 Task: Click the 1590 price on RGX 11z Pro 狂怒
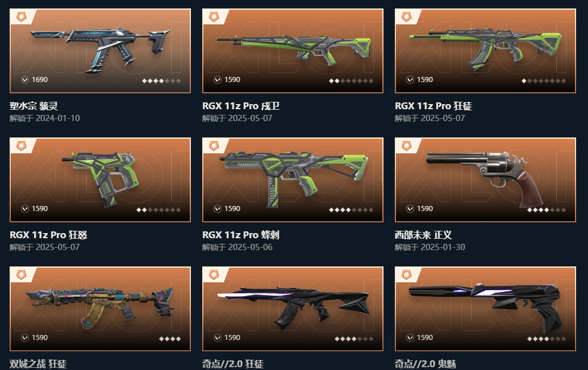pos(40,209)
